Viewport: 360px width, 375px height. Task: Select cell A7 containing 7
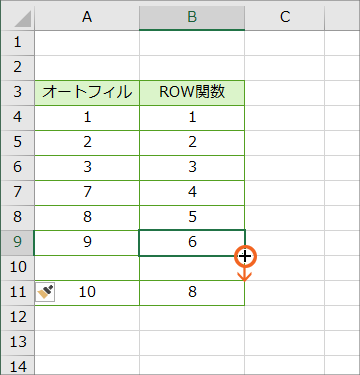(x=87, y=193)
